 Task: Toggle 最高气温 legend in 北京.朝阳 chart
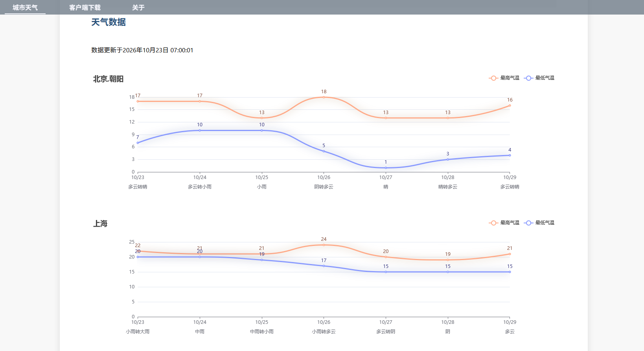pyautogui.click(x=504, y=78)
